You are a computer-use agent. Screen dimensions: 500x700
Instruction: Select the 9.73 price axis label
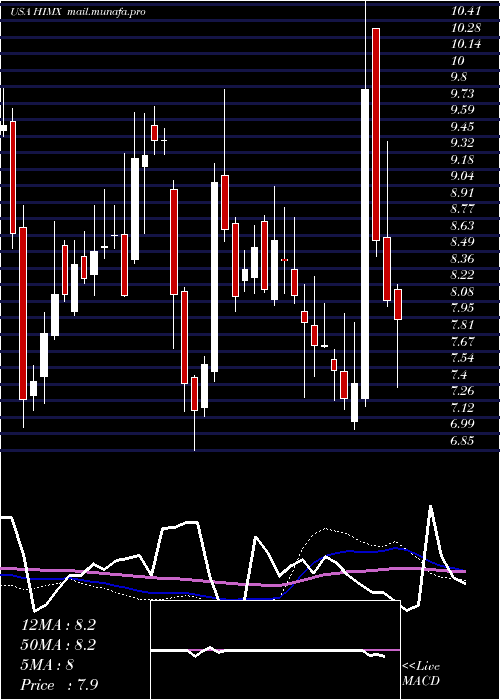(x=463, y=94)
